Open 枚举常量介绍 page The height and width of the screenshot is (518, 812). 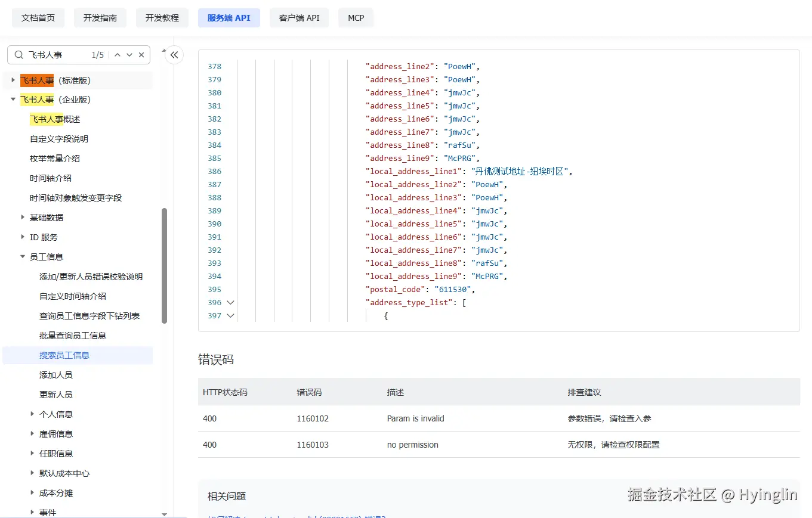click(x=55, y=159)
